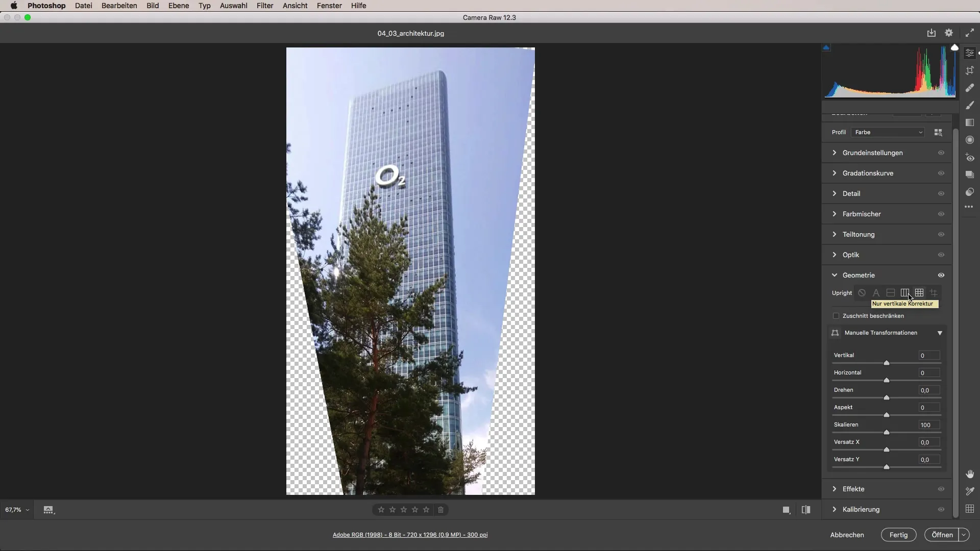This screenshot has height=551, width=980.
Task: Toggle the filmstrip icon at bottom left
Action: pos(48,510)
